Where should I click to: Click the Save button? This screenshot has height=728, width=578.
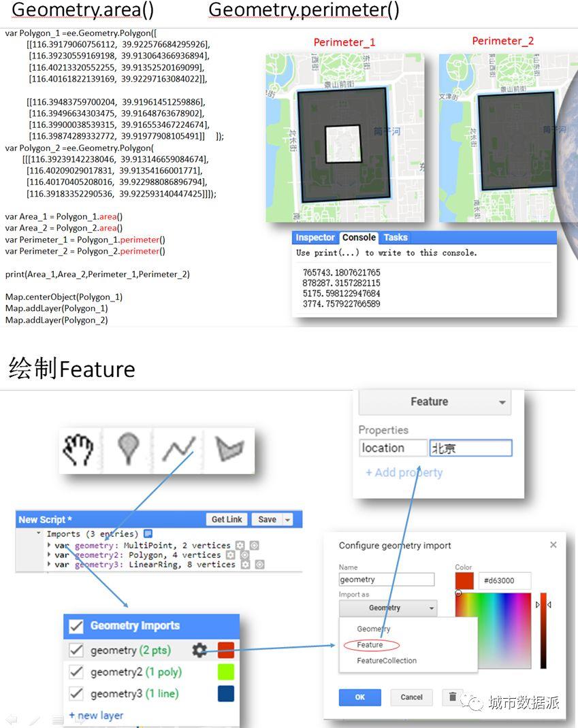(267, 520)
